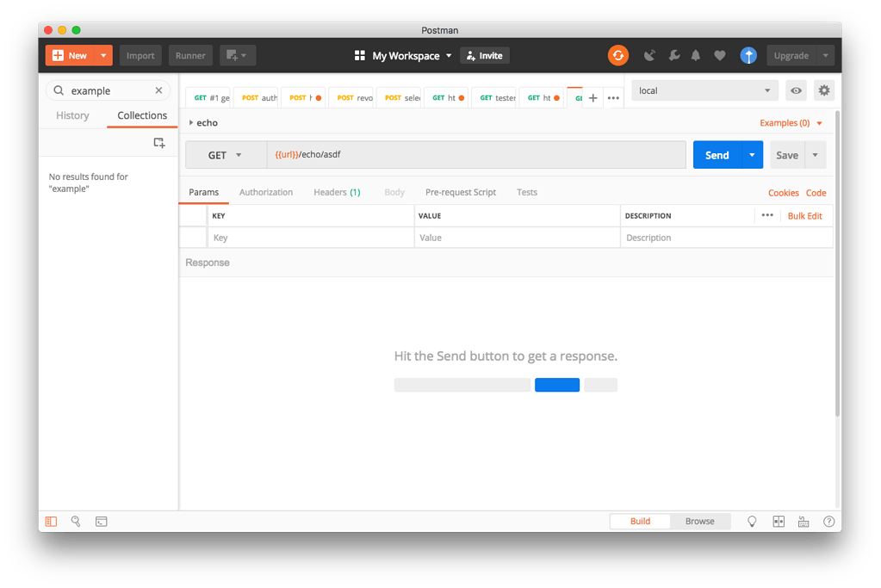Open the three-dot column options in params table
881x588 pixels.
[767, 215]
